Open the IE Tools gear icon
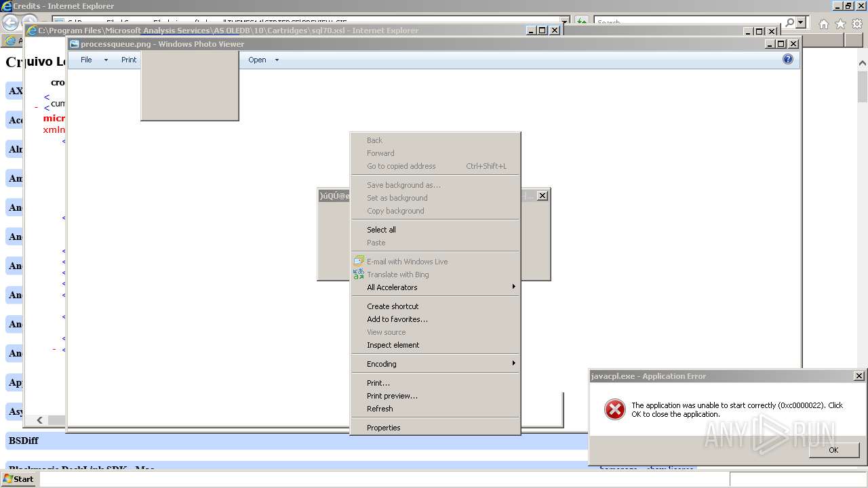This screenshot has height=488, width=868. point(857,24)
